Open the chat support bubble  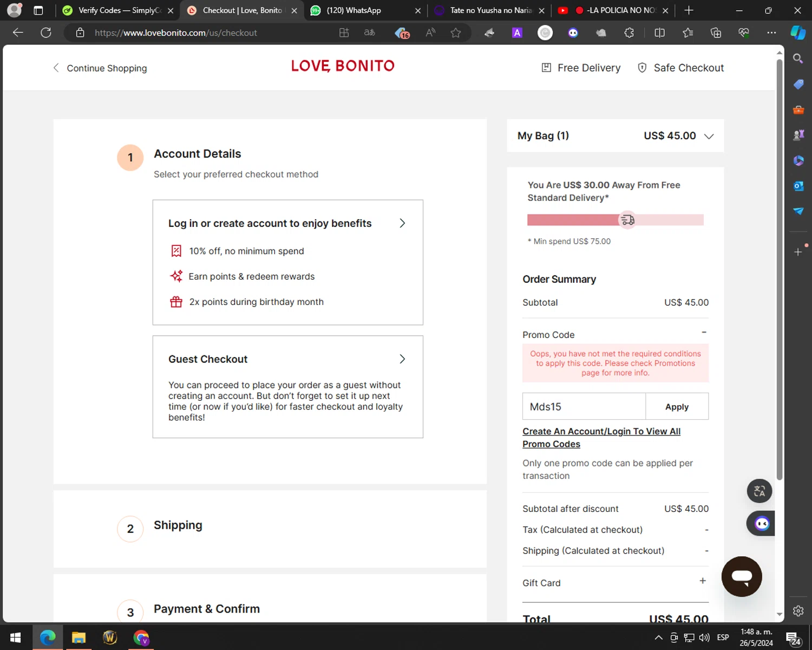742,576
